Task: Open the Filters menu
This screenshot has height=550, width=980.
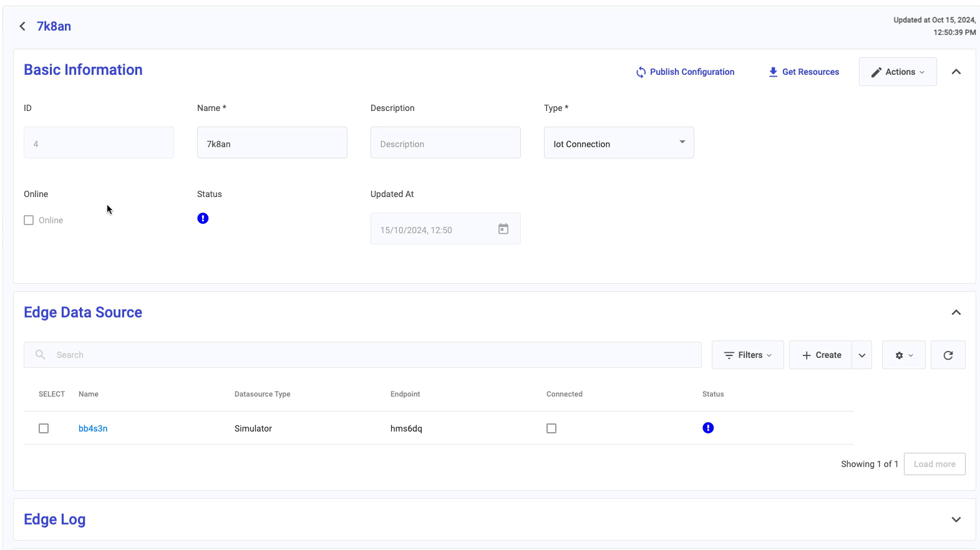Action: click(747, 355)
